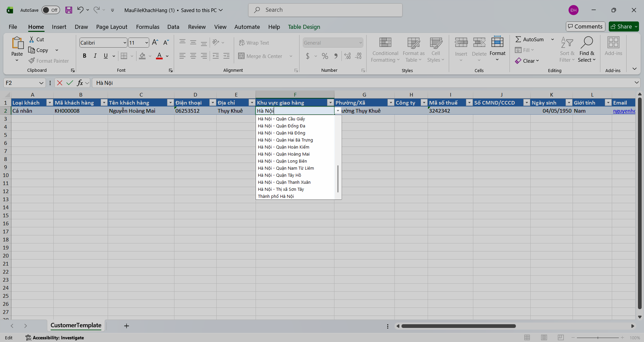Image resolution: width=644 pixels, height=342 pixels.
Task: Open the Formulas ribbon tab
Action: point(148,27)
